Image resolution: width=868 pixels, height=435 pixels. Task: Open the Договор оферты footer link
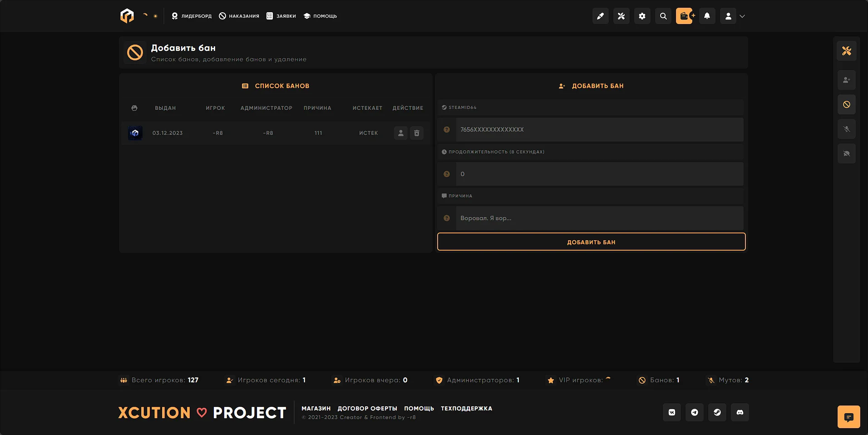click(x=367, y=409)
